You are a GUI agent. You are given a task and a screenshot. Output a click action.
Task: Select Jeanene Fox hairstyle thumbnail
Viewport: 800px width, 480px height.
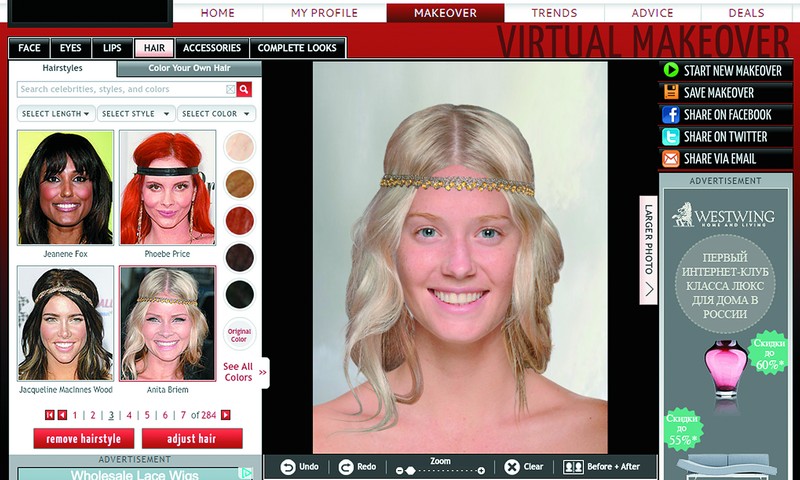coord(65,188)
